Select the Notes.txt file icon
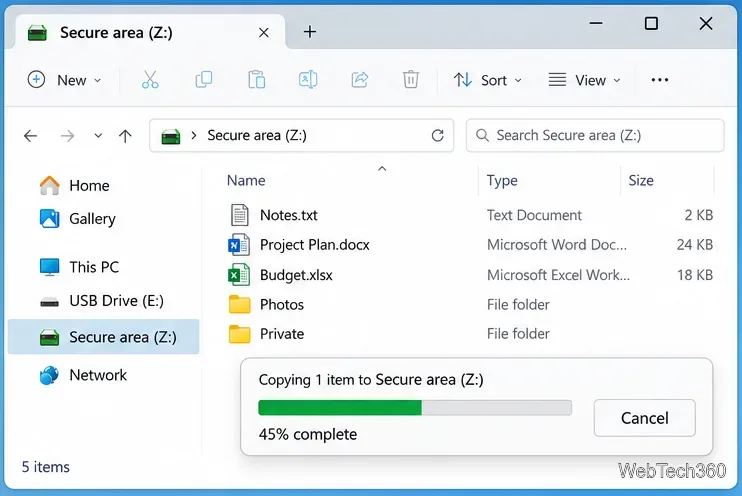 (239, 215)
